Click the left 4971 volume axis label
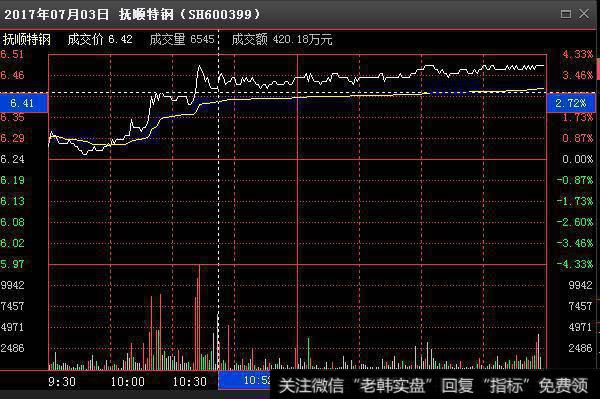The height and width of the screenshot is (399, 600). (x=12, y=327)
